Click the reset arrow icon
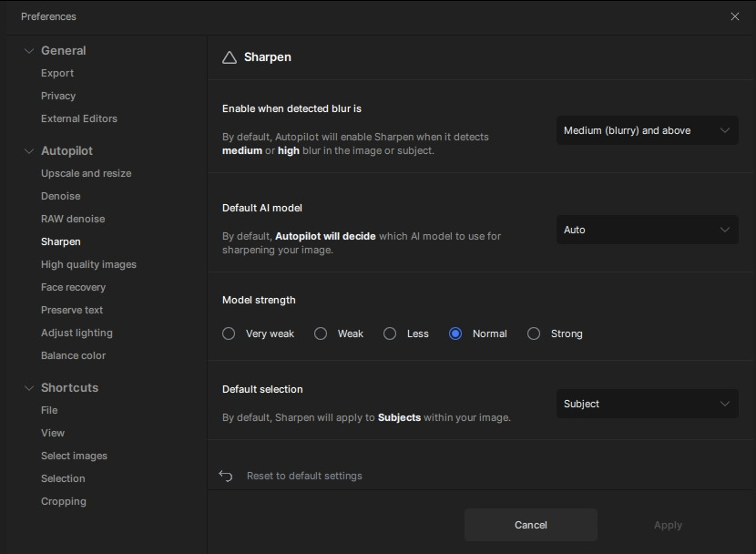Image resolution: width=756 pixels, height=554 pixels. click(x=226, y=476)
